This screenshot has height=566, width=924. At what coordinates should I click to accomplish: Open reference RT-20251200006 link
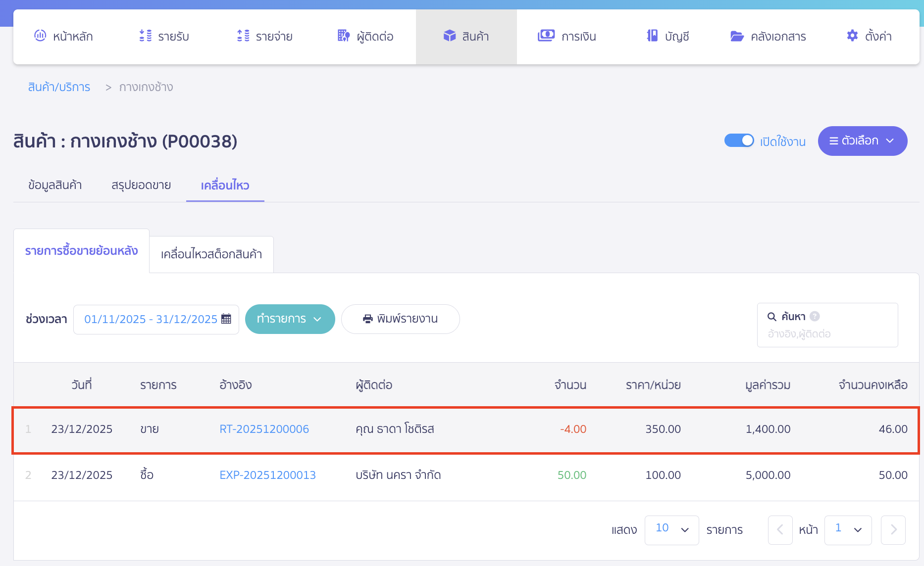(x=264, y=429)
